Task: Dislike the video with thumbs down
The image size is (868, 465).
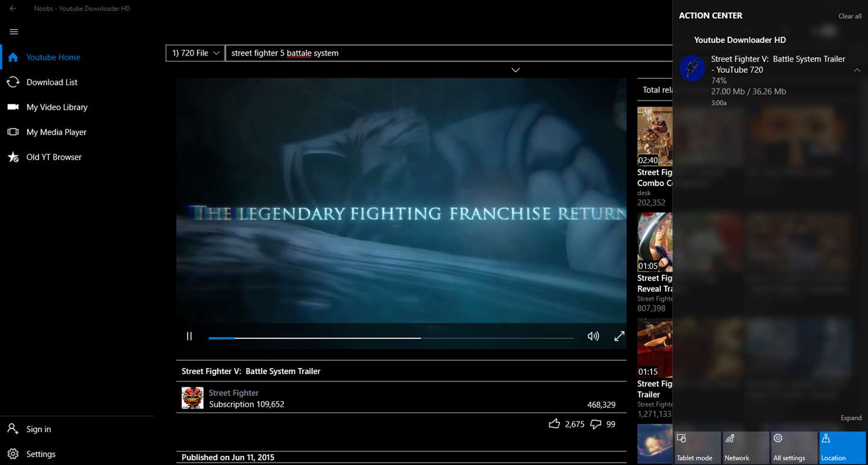Action: tap(596, 424)
